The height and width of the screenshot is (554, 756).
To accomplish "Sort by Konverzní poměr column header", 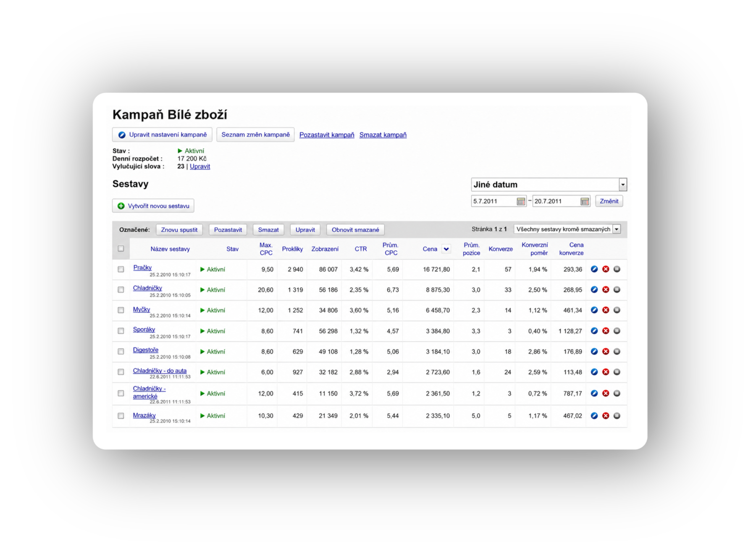I will 535,249.
